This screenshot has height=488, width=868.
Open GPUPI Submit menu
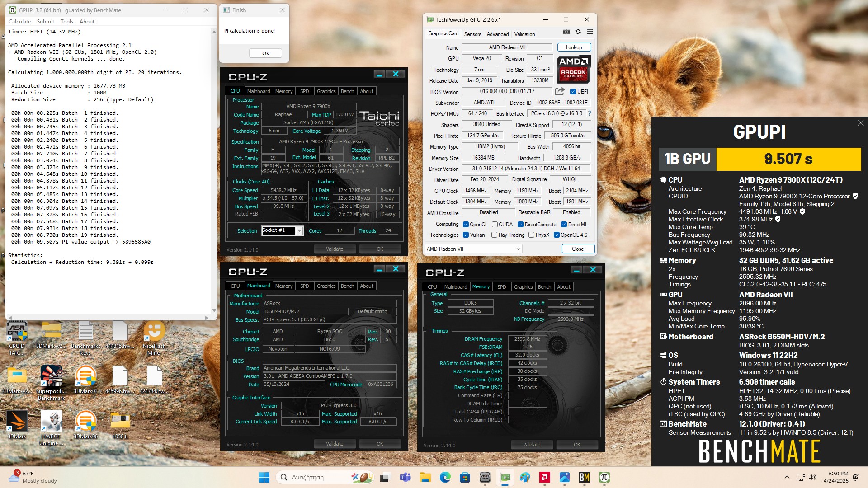(45, 22)
